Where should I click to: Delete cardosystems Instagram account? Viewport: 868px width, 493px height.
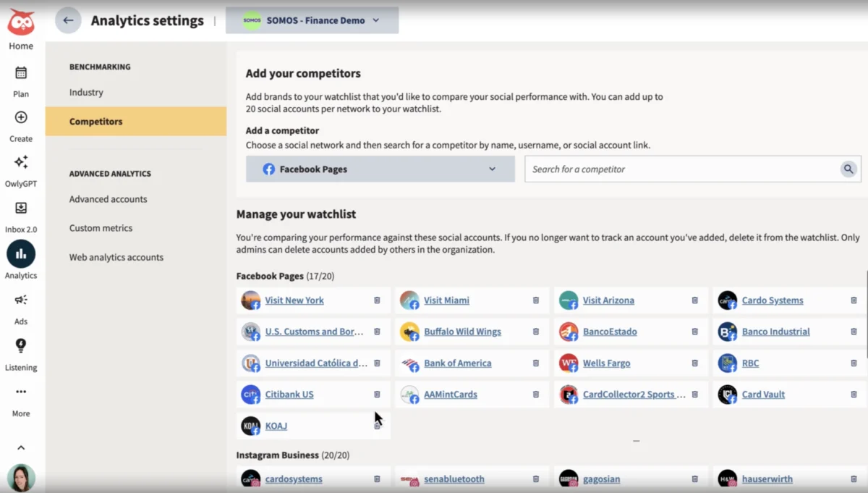pos(377,479)
